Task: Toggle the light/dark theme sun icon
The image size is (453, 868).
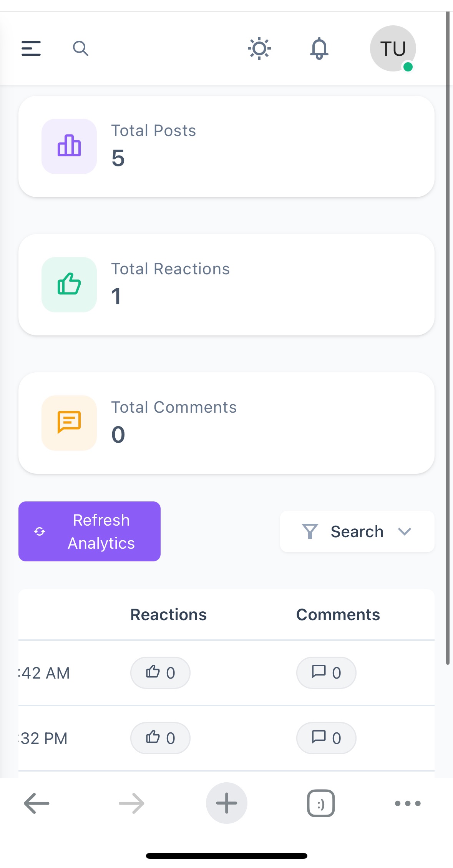Action: (x=259, y=48)
